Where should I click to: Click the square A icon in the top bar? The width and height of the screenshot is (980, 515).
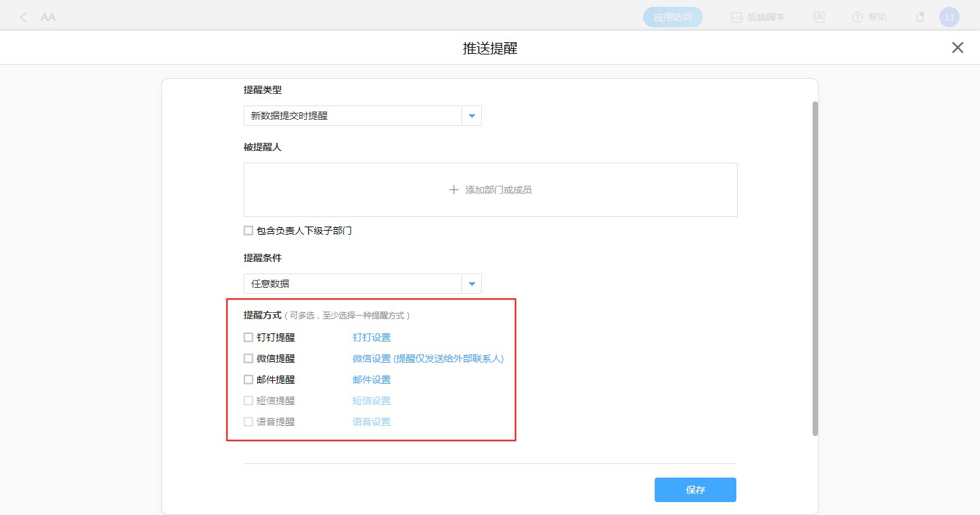coord(819,17)
